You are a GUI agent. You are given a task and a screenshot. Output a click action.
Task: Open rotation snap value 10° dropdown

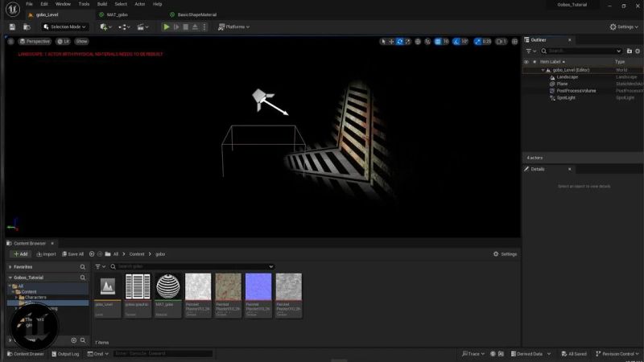pyautogui.click(x=464, y=42)
